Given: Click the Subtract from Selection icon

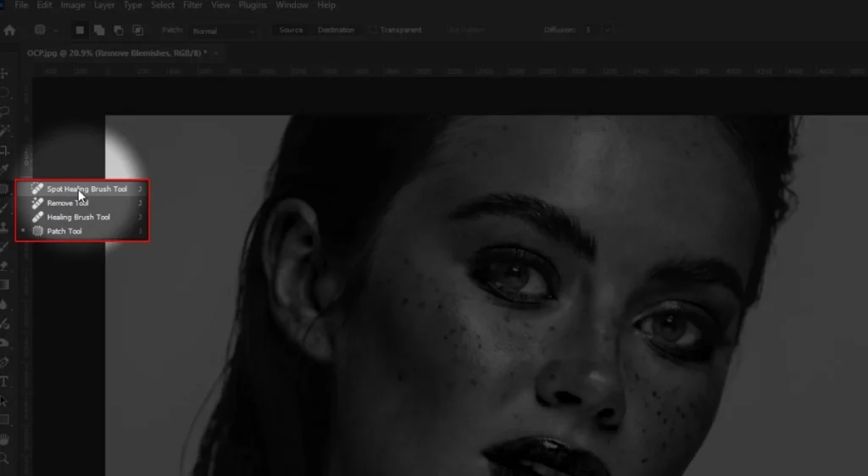Looking at the screenshot, I should pos(119,30).
